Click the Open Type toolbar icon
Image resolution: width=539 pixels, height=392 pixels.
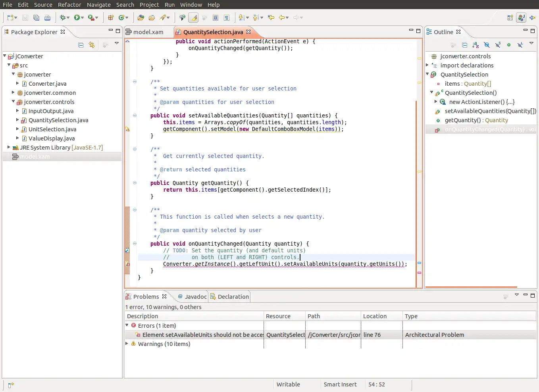point(141,17)
